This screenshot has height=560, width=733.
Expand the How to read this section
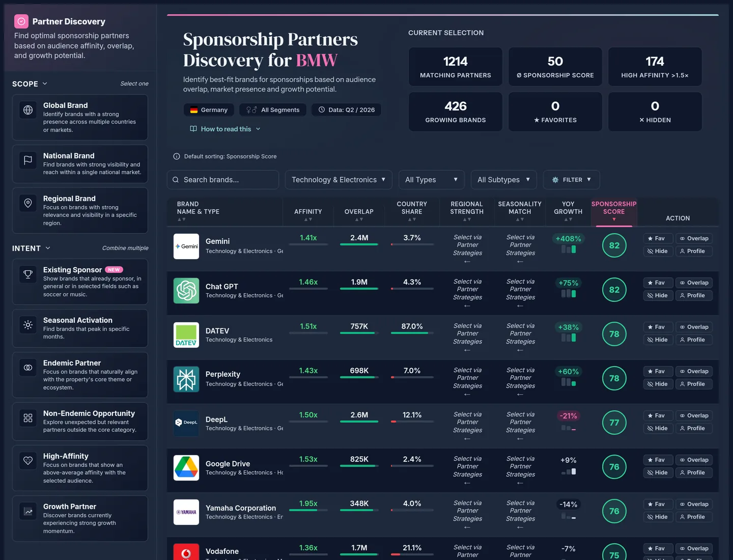[x=225, y=129]
